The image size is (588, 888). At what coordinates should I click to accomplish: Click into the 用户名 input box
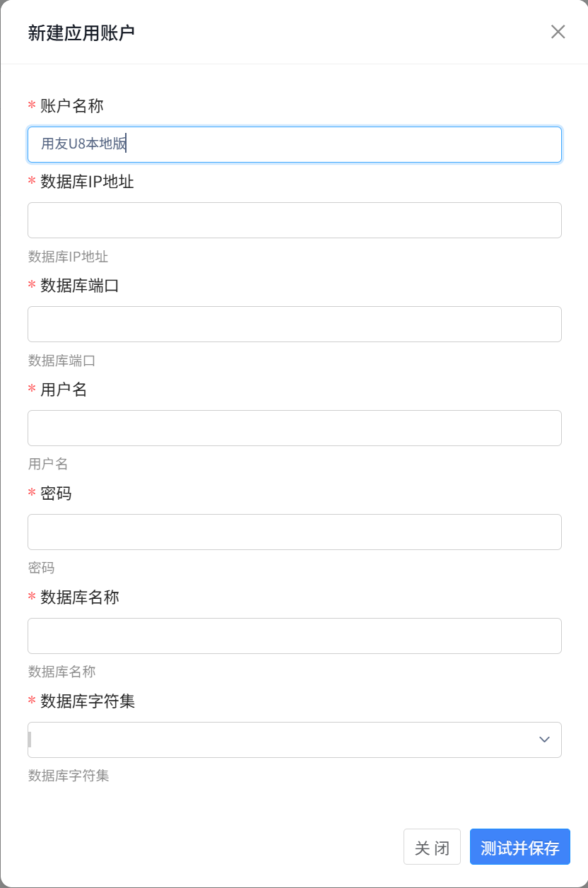point(295,428)
